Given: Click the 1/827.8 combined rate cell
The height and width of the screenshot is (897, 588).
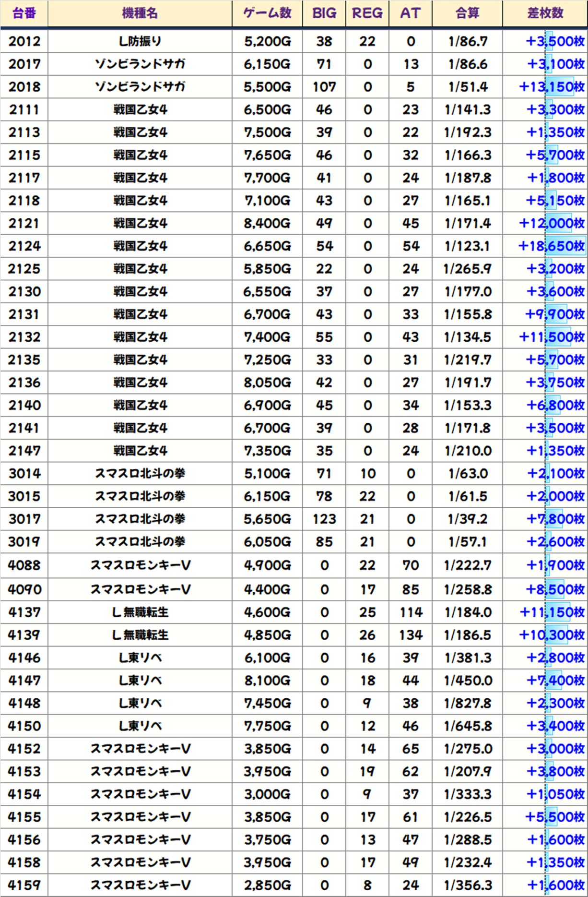Looking at the screenshot, I should (468, 703).
